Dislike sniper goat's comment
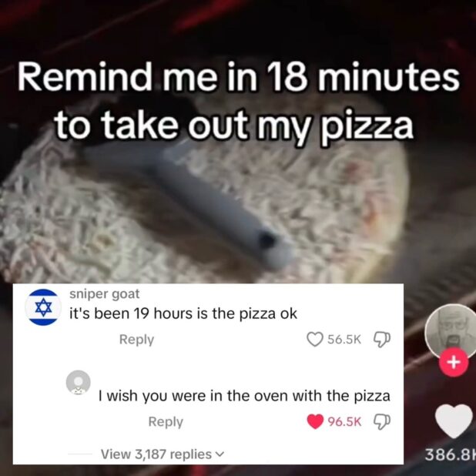 click(x=382, y=340)
